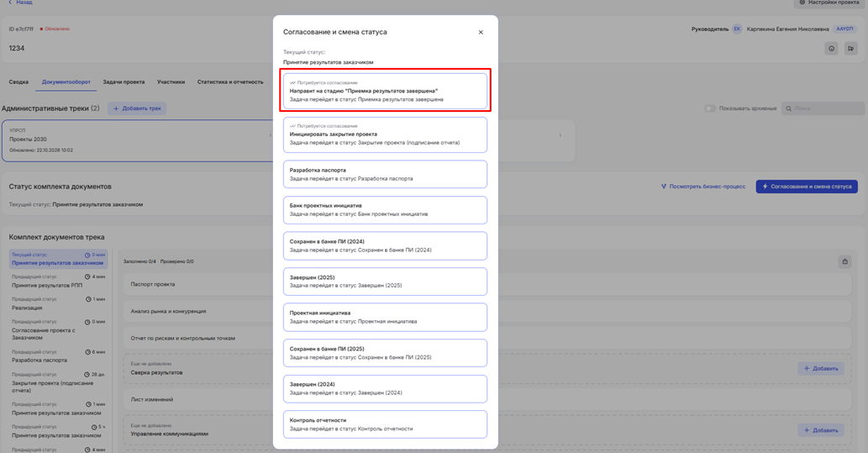Choose Банк проектных инициатив status
The height and width of the screenshot is (453, 868).
click(386, 210)
